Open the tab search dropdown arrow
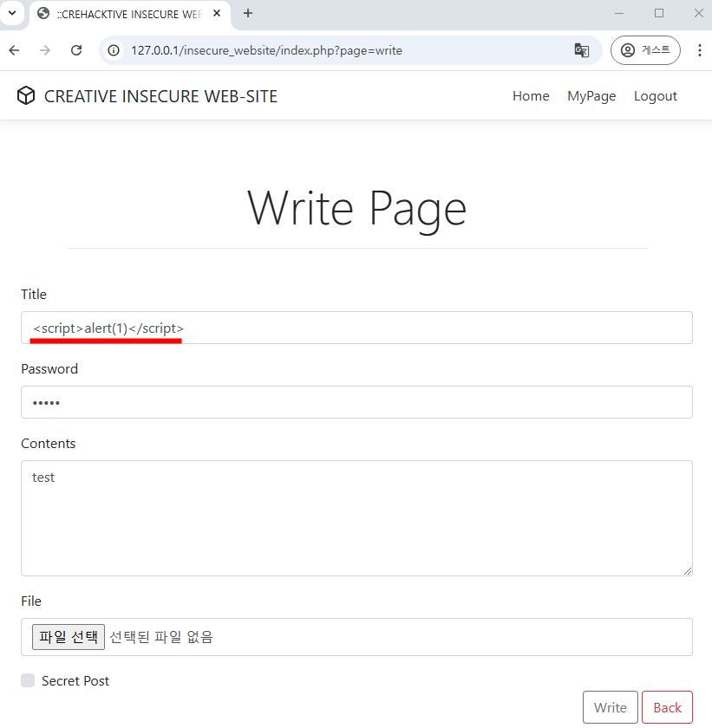Image resolution: width=712 pixels, height=728 pixels. (12, 13)
